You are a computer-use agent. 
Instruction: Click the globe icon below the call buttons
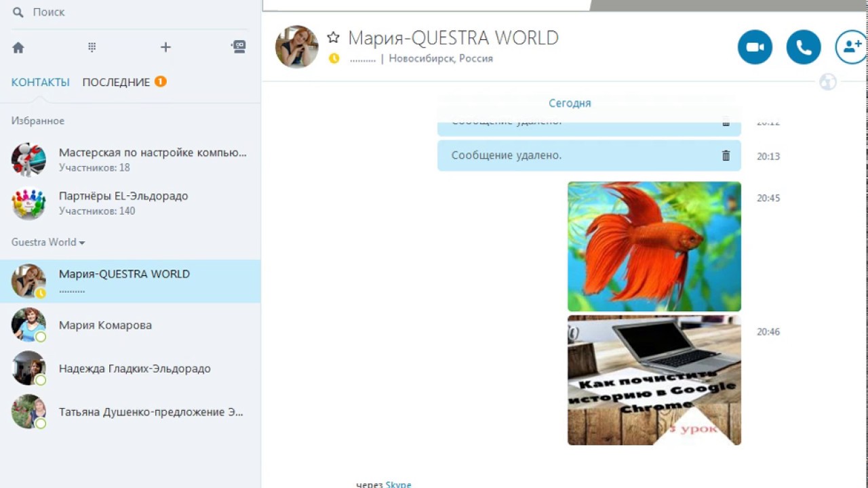(827, 82)
